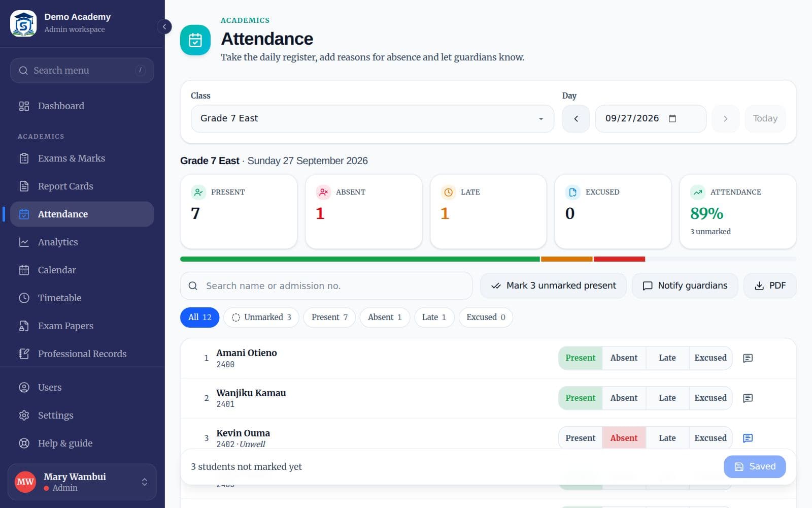Viewport: 812px width, 508px height.
Task: Open Professional Records in sidebar
Action: [82, 354]
